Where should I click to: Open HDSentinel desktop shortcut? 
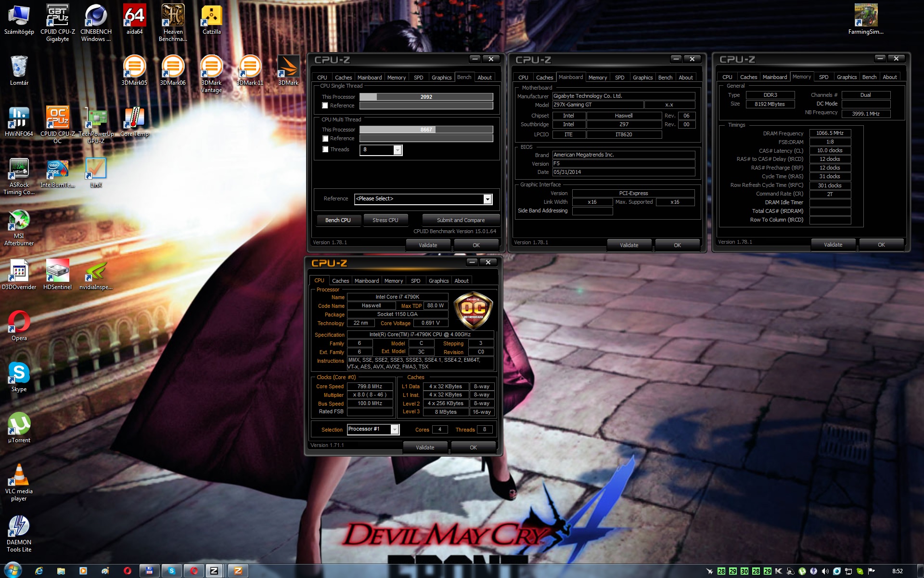(x=57, y=275)
